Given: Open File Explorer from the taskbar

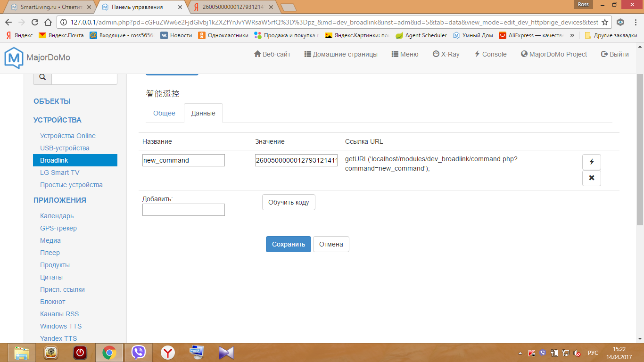Looking at the screenshot, I should tap(22, 353).
